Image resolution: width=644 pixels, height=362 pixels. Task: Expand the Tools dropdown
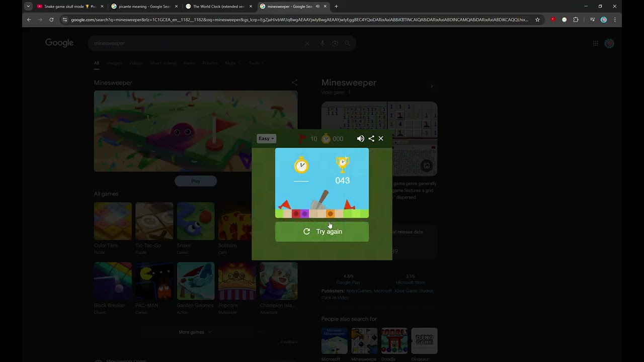pos(256,63)
